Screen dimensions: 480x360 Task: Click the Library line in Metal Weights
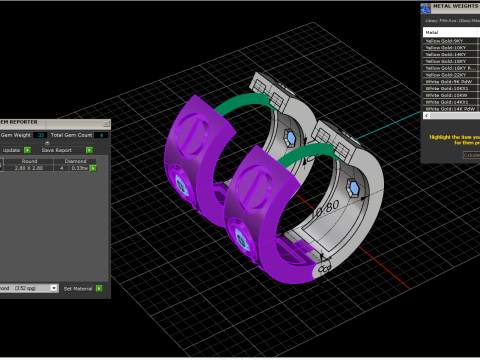pyautogui.click(x=452, y=21)
